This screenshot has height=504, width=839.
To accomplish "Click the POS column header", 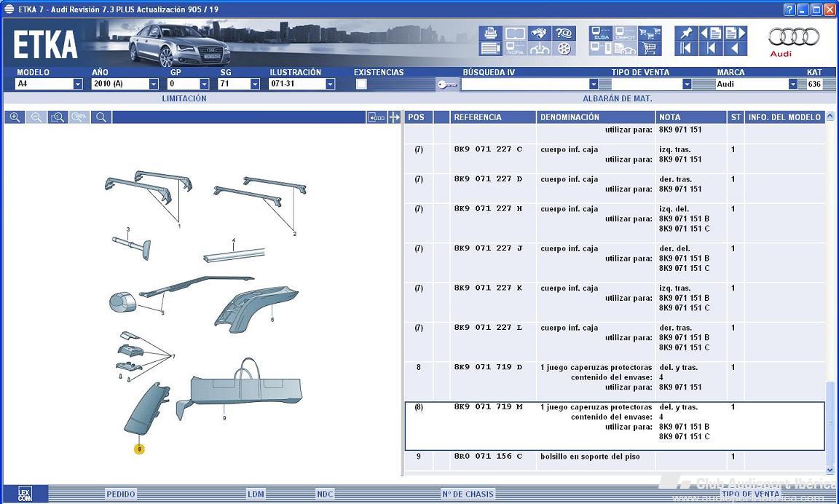I will [x=418, y=117].
